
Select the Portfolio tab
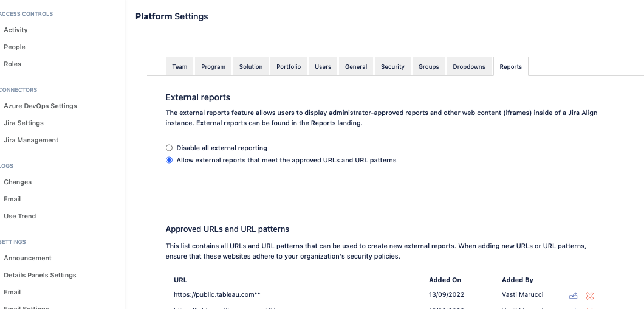coord(289,67)
